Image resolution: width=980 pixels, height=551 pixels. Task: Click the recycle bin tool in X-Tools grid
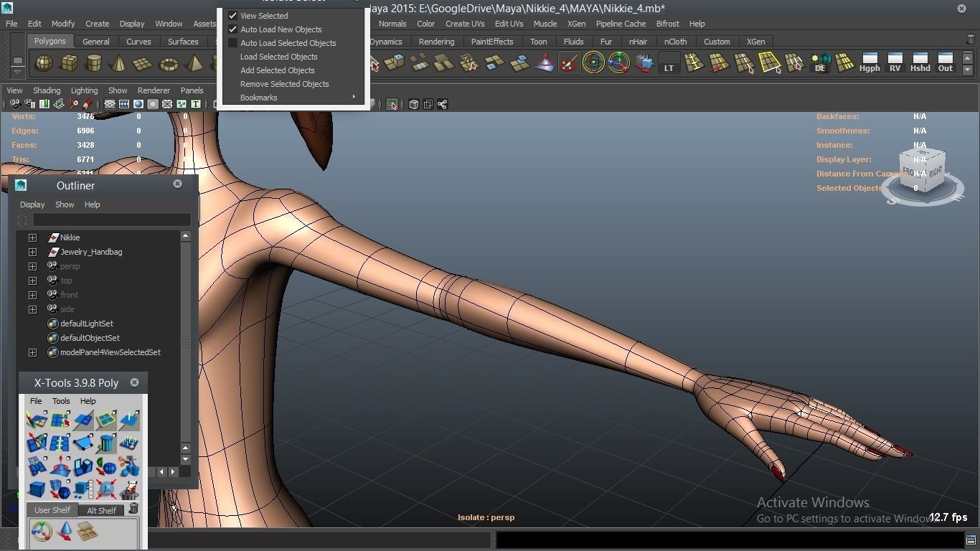click(129, 490)
